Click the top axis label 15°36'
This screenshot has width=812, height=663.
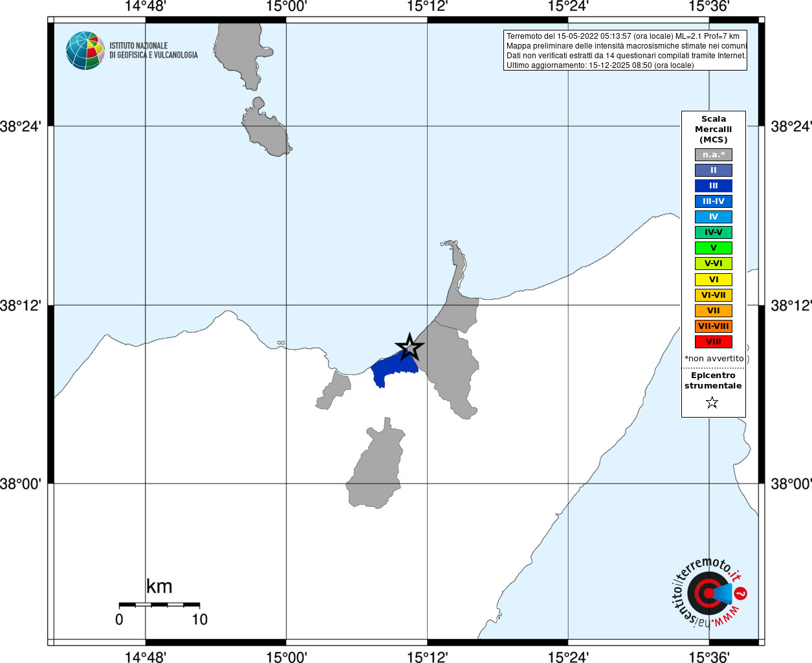point(709,7)
